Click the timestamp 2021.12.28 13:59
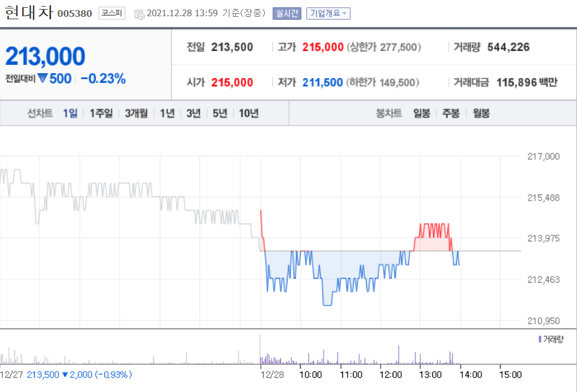577x392 pixels. click(182, 13)
